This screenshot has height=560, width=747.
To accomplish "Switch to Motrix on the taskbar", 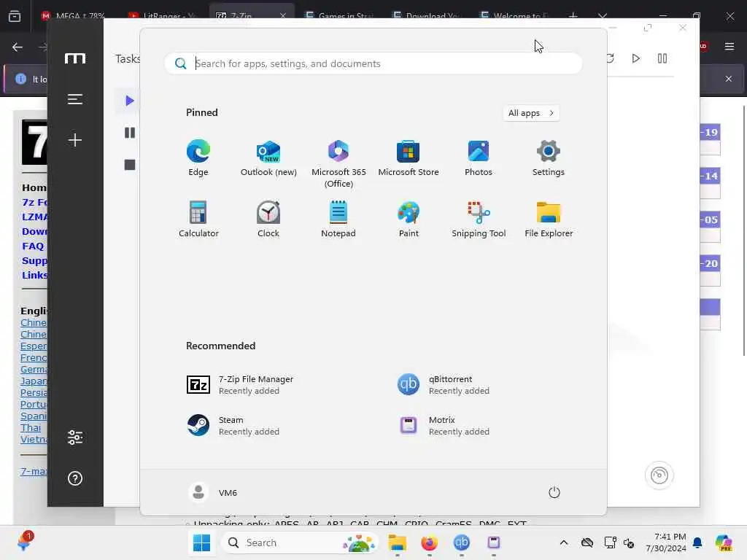I will 494,542.
